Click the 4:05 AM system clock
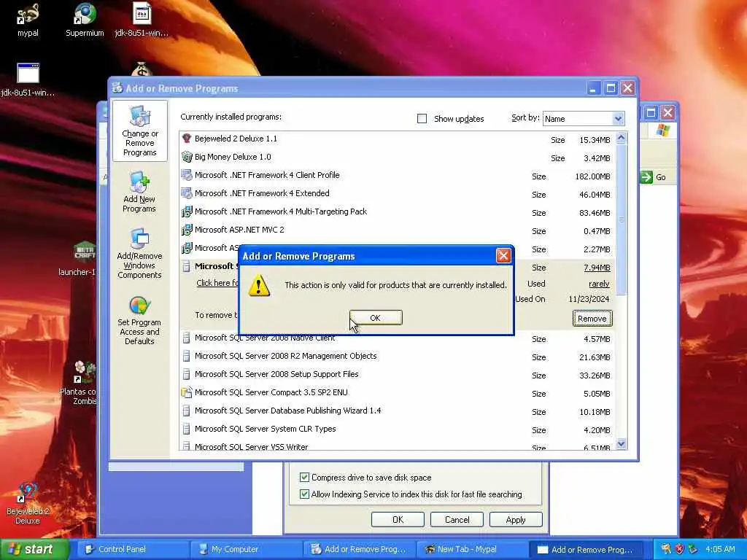747x560 pixels. [x=720, y=549]
